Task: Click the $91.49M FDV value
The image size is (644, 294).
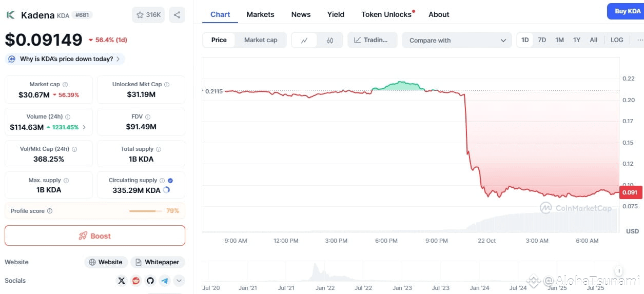Action: click(x=141, y=127)
